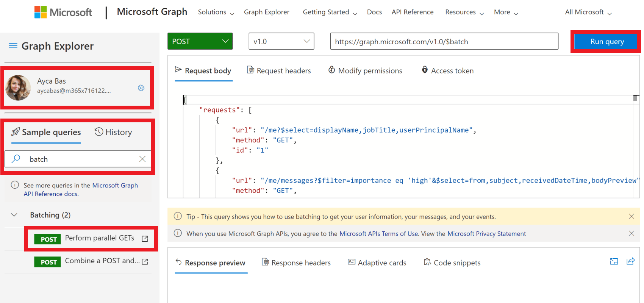The height and width of the screenshot is (303, 644).
Task: Open external link icon for Perform parallel GETs
Action: (x=145, y=239)
